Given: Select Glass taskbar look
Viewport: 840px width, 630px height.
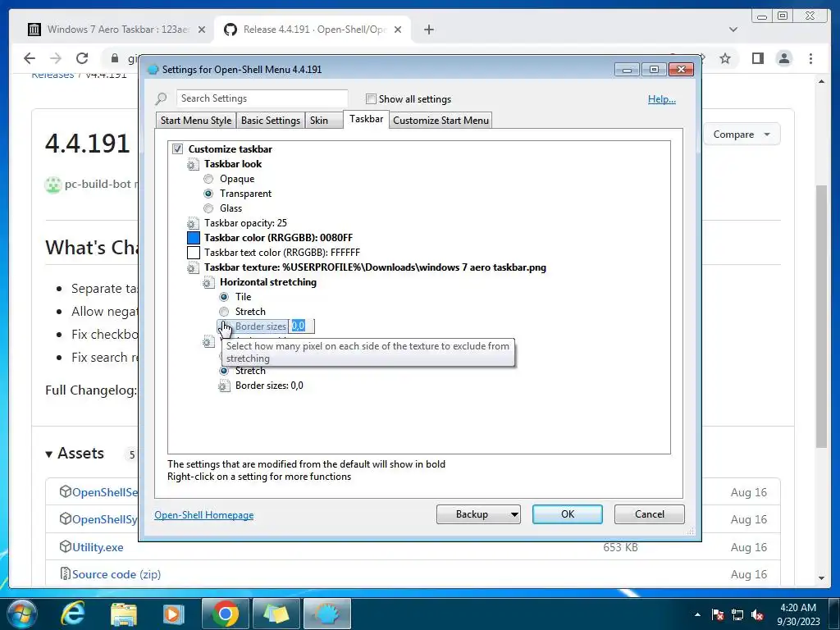Looking at the screenshot, I should pos(208,208).
